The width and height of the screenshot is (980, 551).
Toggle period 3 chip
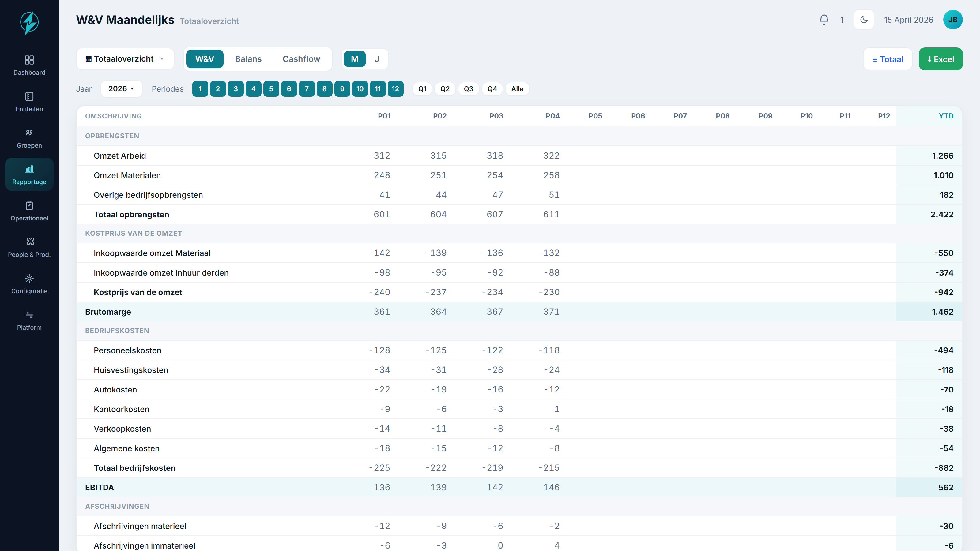click(236, 89)
